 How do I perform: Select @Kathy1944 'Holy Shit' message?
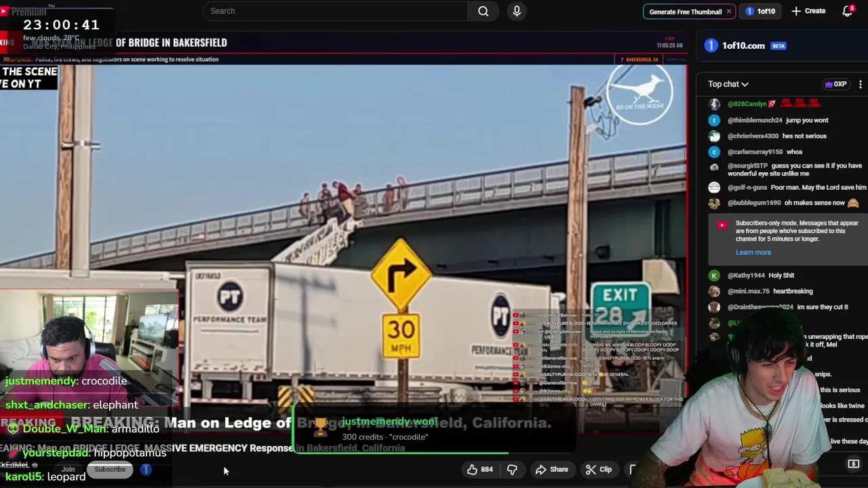point(781,275)
